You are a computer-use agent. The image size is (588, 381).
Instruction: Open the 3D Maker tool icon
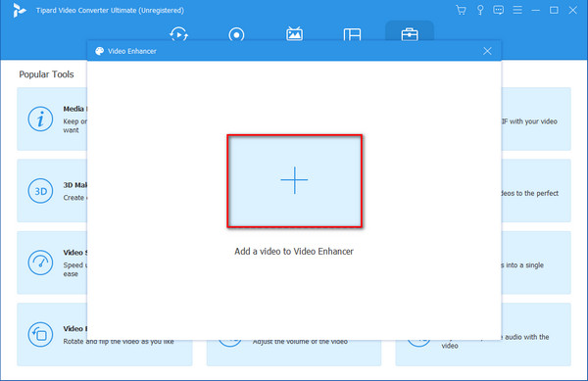tap(40, 191)
